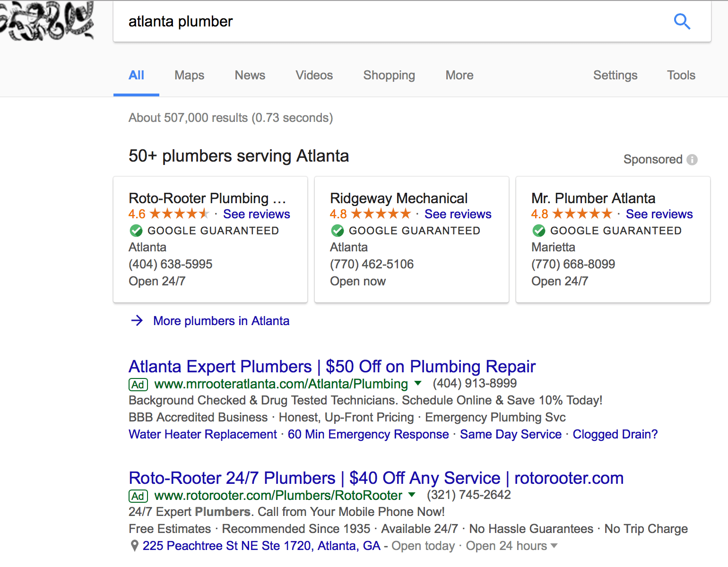This screenshot has width=728, height=567.
Task: Click the Ad badge for mrrooteratlanta.com
Action: [138, 385]
